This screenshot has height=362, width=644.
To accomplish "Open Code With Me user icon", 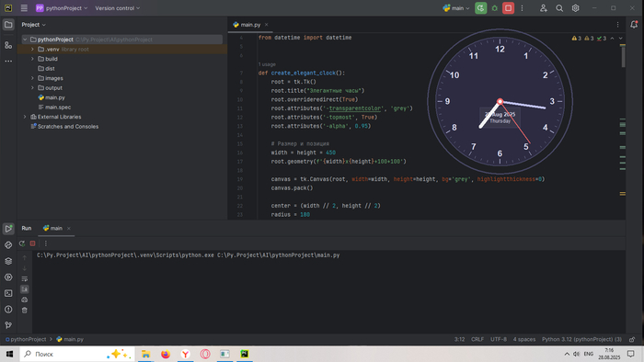I will click(x=544, y=8).
